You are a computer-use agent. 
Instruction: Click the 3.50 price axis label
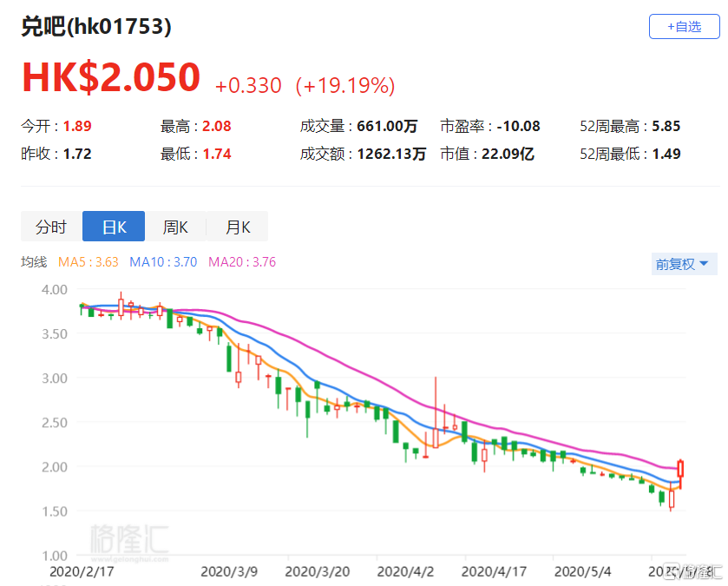tap(55, 334)
